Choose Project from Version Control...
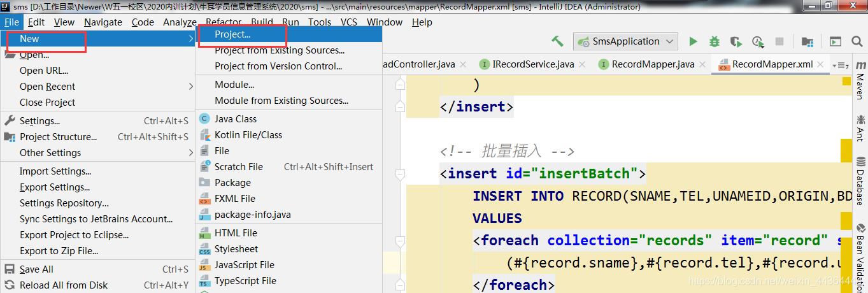 point(288,66)
